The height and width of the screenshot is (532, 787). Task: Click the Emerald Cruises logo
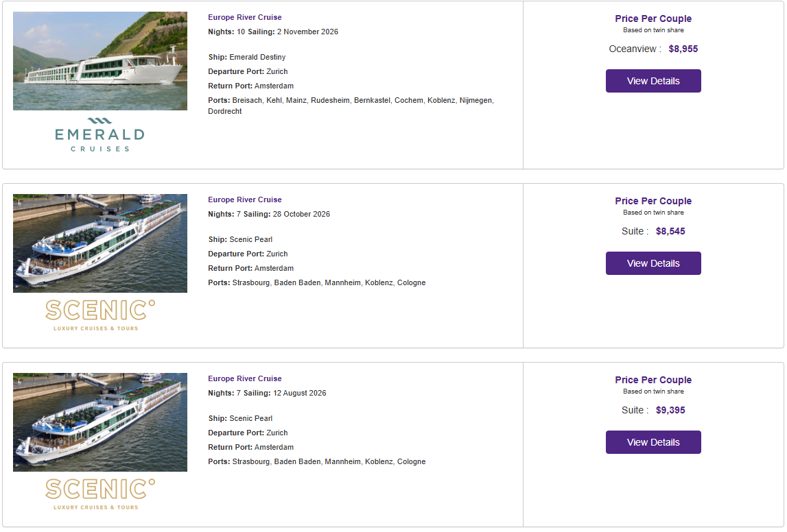pyautogui.click(x=99, y=134)
